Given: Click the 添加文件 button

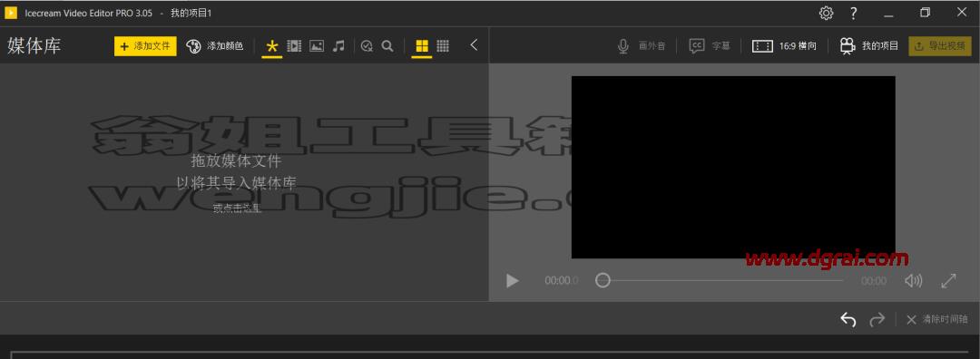Looking at the screenshot, I should 145,46.
